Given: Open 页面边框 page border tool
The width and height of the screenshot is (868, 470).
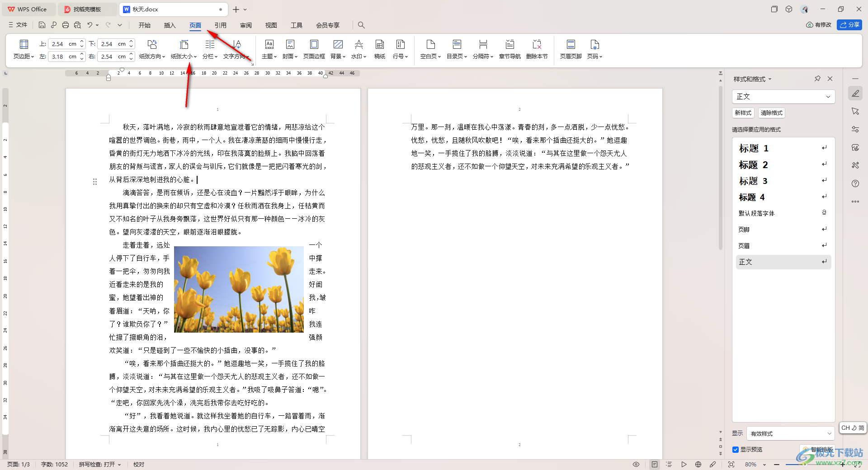Looking at the screenshot, I should (314, 49).
